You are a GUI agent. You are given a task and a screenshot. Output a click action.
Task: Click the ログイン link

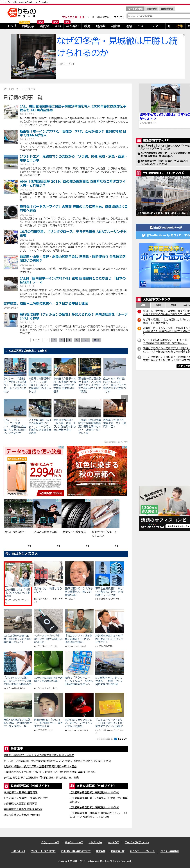point(118,17)
